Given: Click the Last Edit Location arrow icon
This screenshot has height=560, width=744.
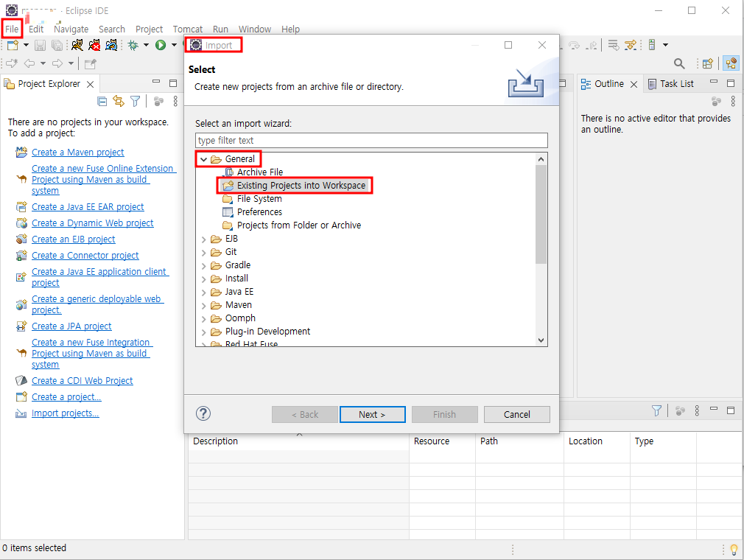Looking at the screenshot, I should 11,63.
